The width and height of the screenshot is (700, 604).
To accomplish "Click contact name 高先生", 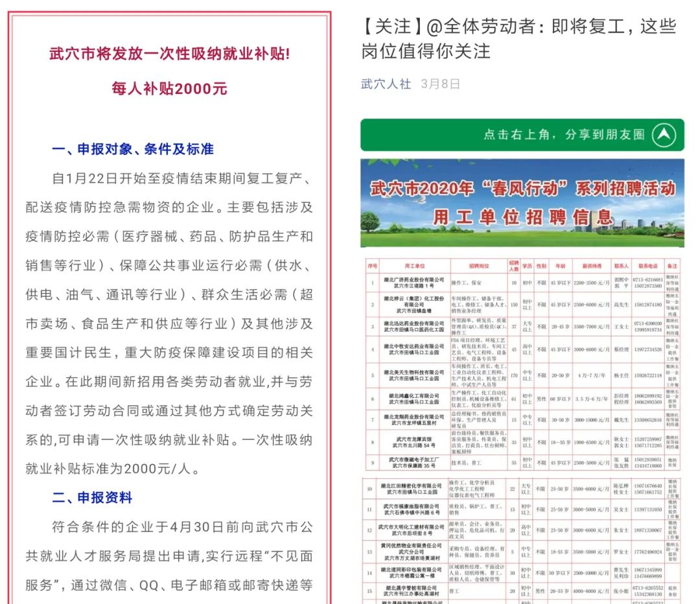I will tap(621, 305).
